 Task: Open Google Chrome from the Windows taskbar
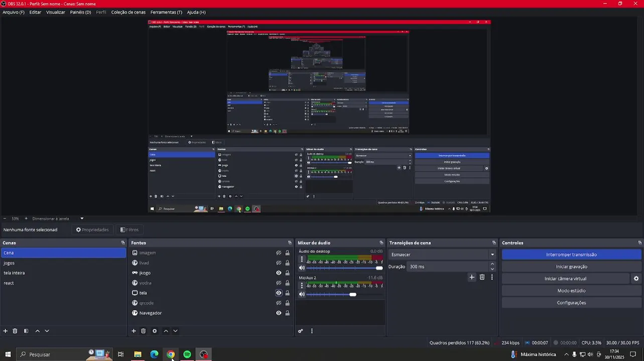171,354
